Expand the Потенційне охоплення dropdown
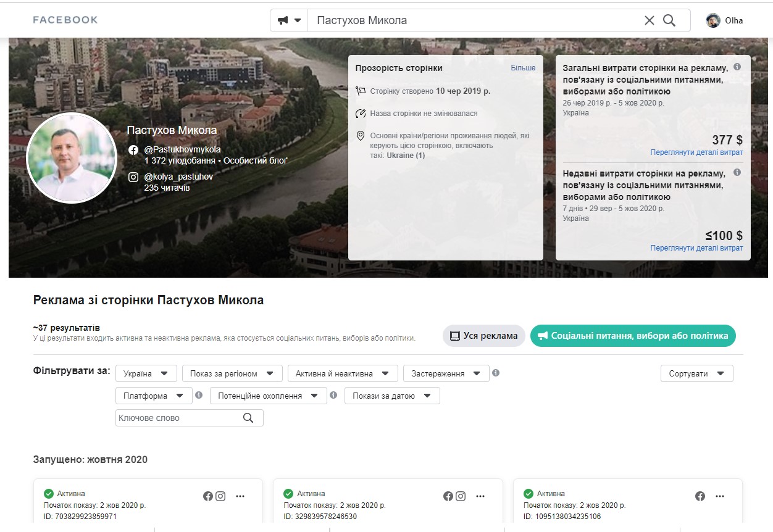 (269, 396)
